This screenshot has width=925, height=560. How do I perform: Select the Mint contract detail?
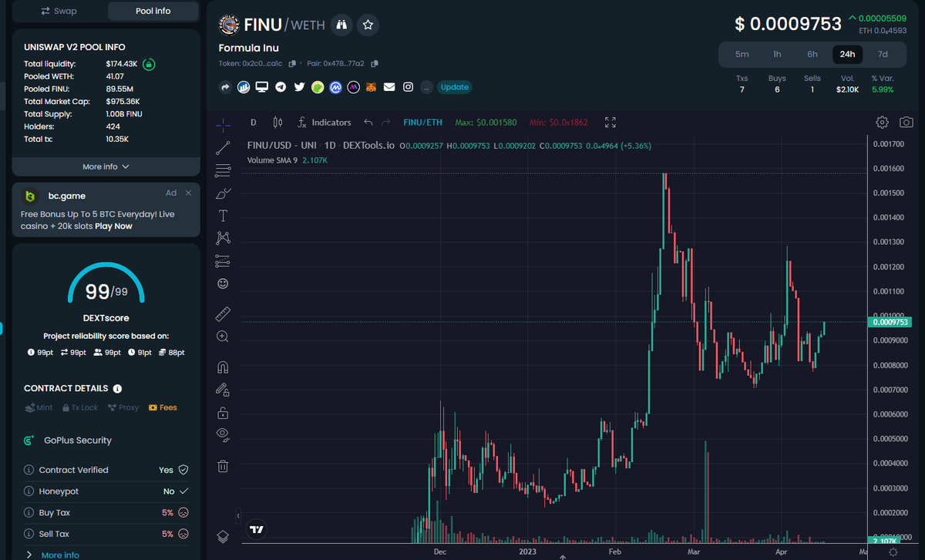click(39, 407)
